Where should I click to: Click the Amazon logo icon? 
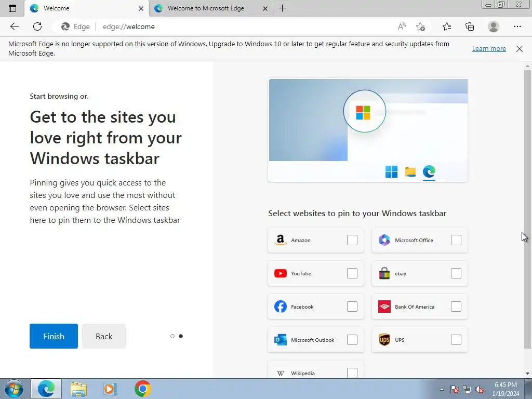tap(280, 240)
